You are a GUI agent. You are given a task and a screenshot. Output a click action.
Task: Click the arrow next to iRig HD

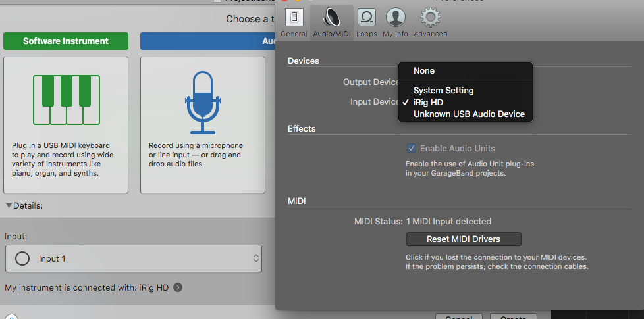point(178,288)
